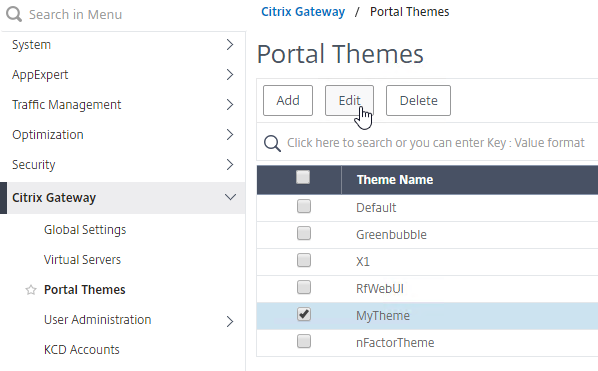
Task: Expand the AppExpert menu chevron
Action: pos(230,75)
